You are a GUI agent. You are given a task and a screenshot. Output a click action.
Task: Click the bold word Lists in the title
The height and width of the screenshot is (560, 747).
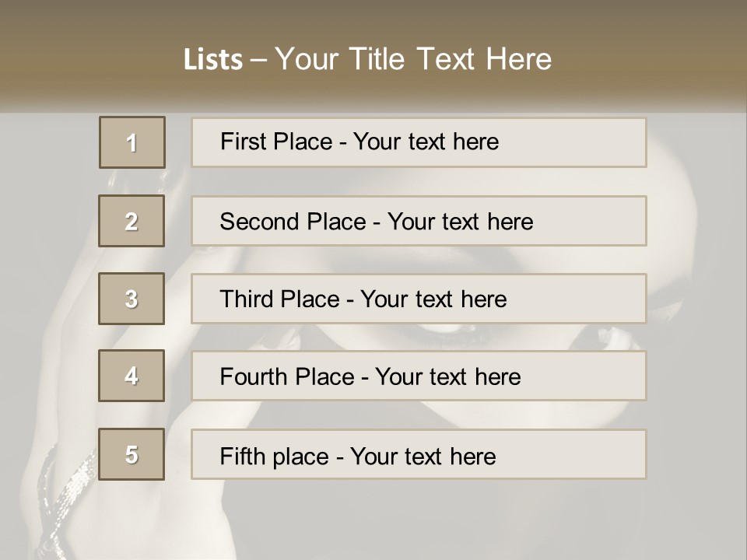point(212,60)
